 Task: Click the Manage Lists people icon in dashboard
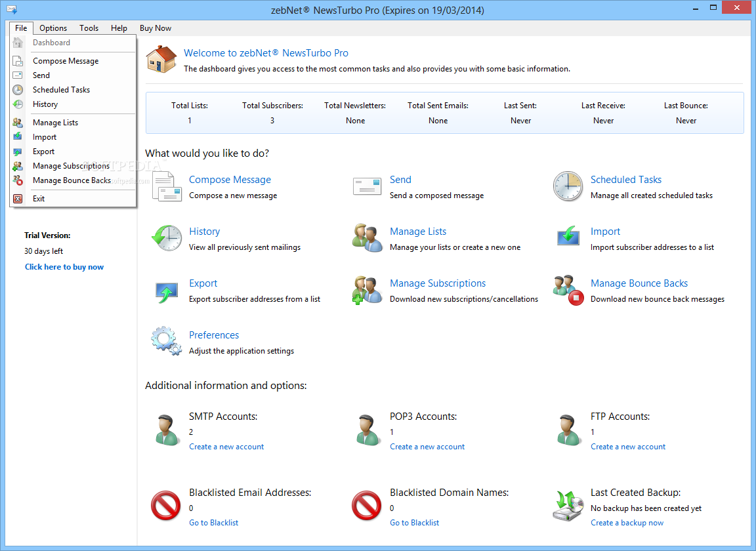click(367, 237)
